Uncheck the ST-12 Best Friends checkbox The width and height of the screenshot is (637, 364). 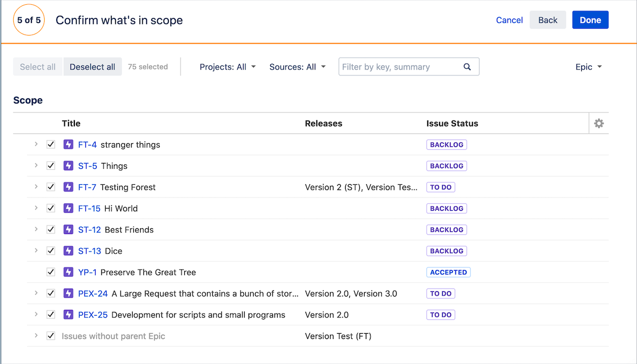(51, 230)
